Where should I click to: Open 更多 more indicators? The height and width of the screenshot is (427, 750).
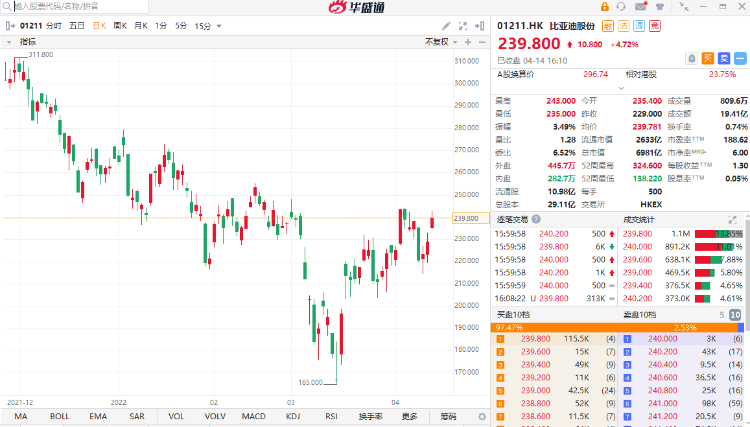409,416
